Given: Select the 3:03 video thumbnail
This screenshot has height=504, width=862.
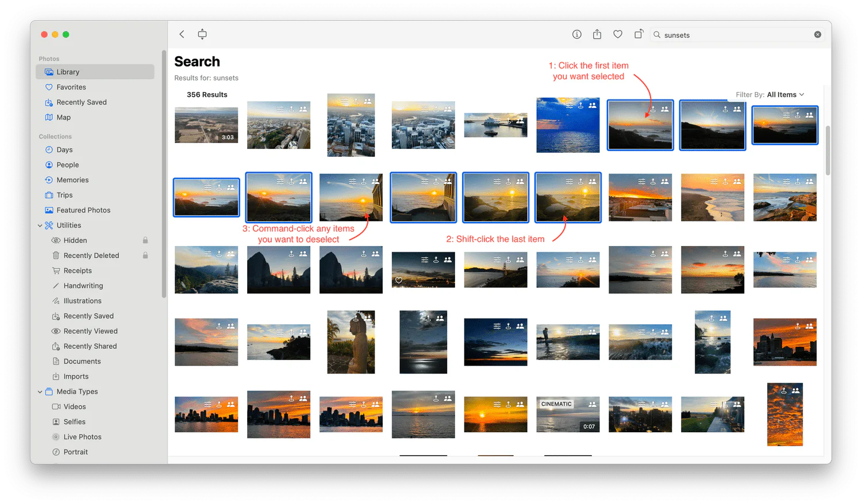Looking at the screenshot, I should coord(206,125).
